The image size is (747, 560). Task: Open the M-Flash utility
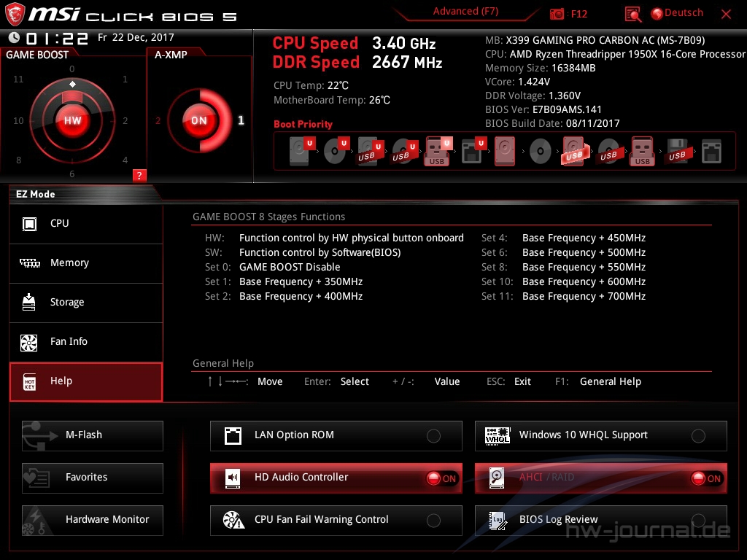(93, 436)
